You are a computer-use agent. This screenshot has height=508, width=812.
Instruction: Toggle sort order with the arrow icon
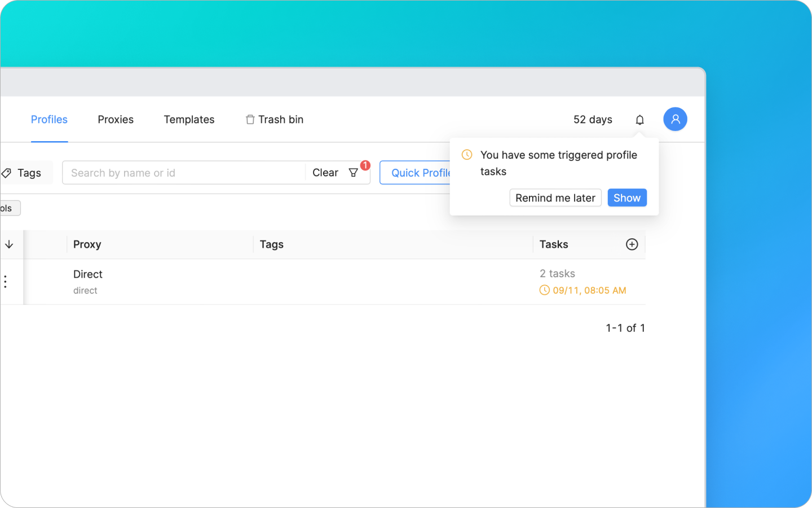click(9, 244)
